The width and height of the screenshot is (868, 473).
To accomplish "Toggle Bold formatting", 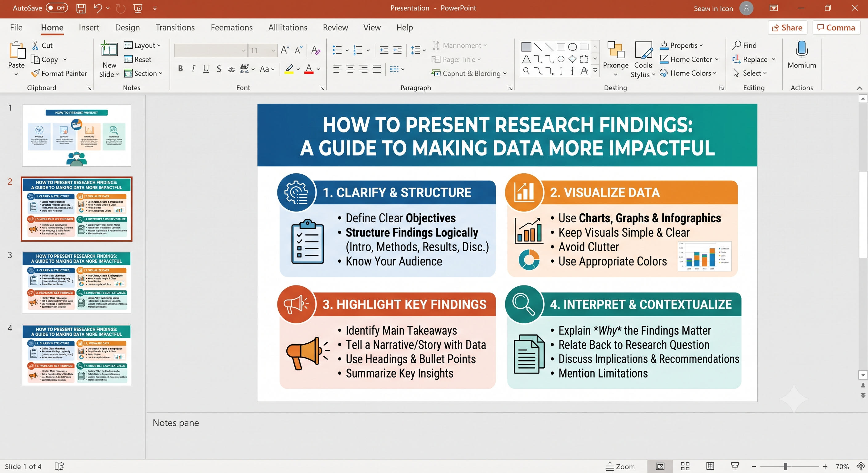I will coord(181,69).
